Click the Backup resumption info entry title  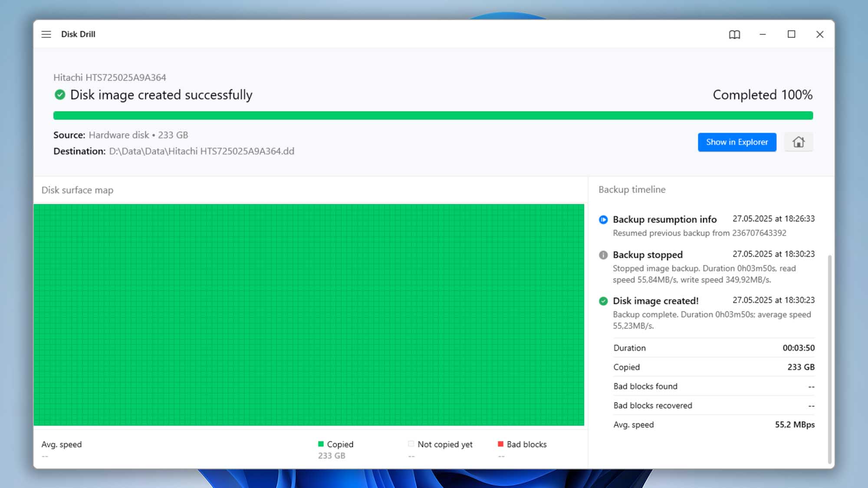coord(664,219)
